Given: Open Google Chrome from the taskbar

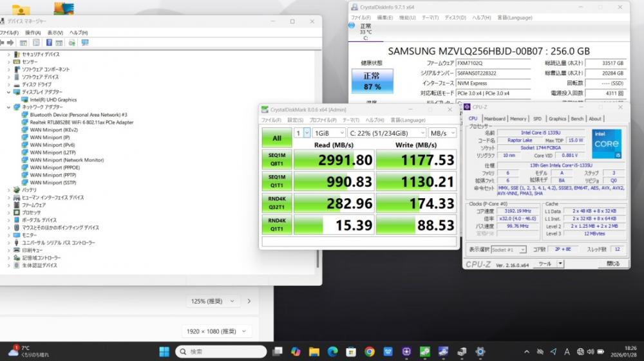Looking at the screenshot, I should click(x=370, y=351).
